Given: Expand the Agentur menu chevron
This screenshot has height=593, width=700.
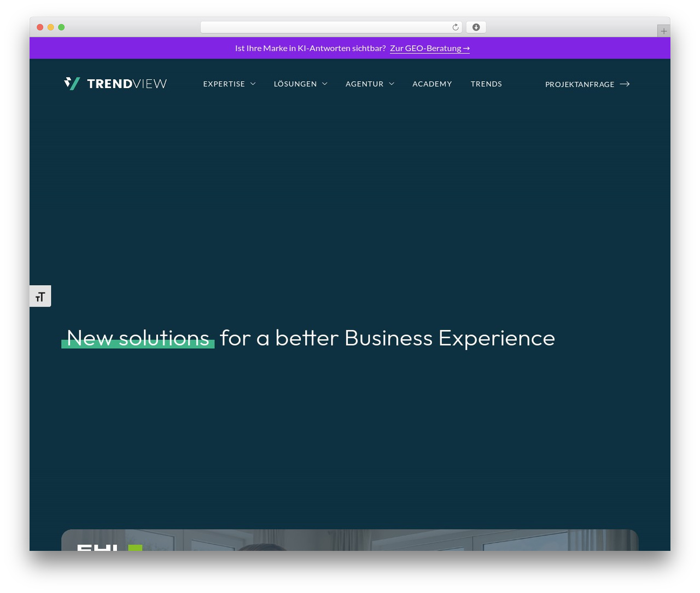Looking at the screenshot, I should click(392, 84).
